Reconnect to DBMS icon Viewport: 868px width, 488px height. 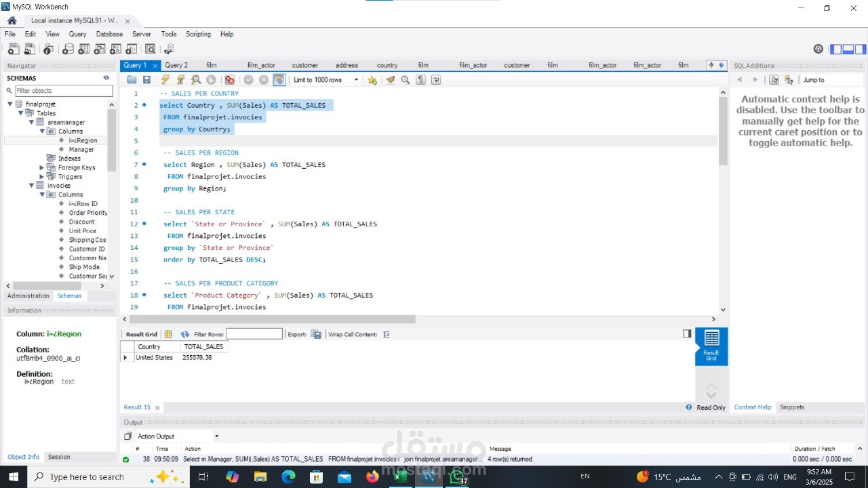169,49
